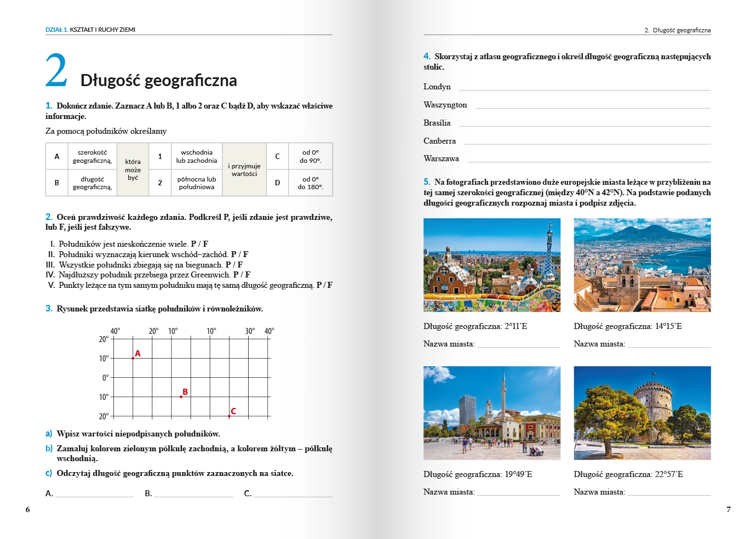Click caption 'Długość geograficzna: 19°49'E'

coord(478,474)
